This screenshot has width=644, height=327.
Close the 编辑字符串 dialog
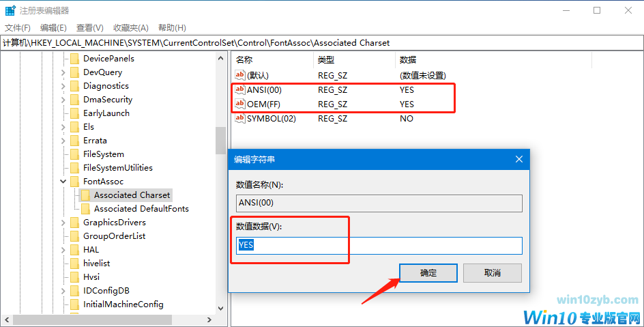coord(519,159)
